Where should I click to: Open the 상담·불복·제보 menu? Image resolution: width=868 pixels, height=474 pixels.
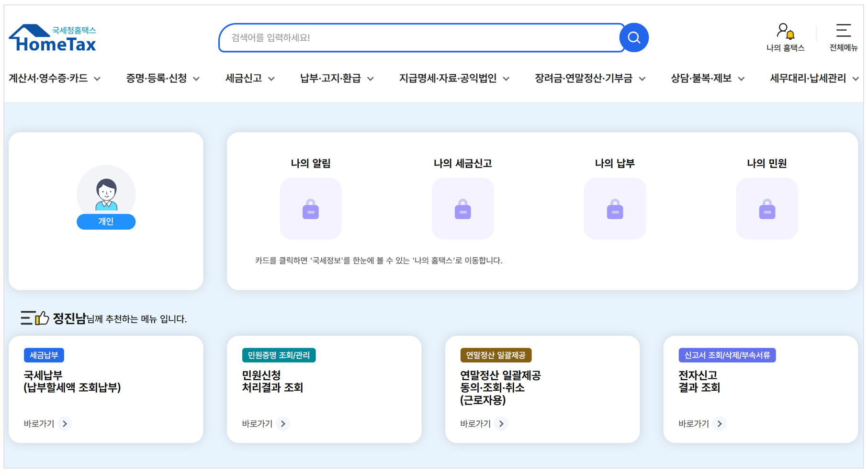(702, 79)
